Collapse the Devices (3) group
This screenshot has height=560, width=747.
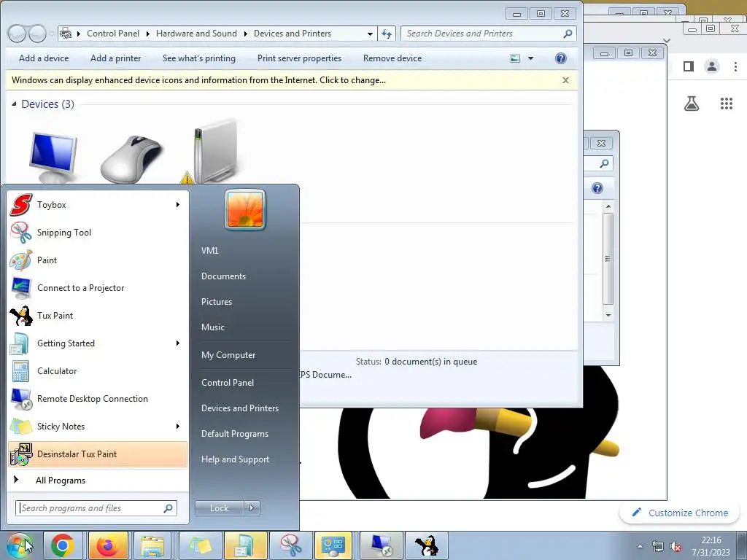pos(14,104)
